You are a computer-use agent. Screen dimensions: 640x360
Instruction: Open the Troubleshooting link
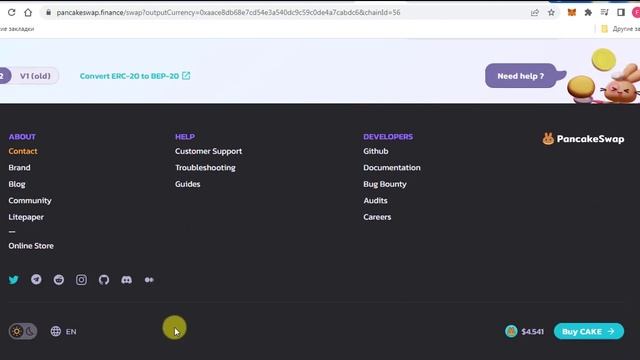(205, 167)
